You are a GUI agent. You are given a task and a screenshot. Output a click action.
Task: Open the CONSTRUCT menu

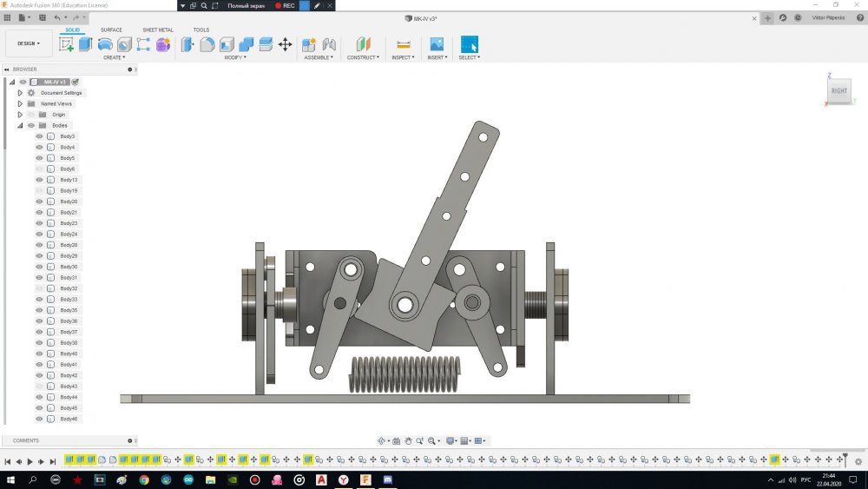pyautogui.click(x=363, y=57)
